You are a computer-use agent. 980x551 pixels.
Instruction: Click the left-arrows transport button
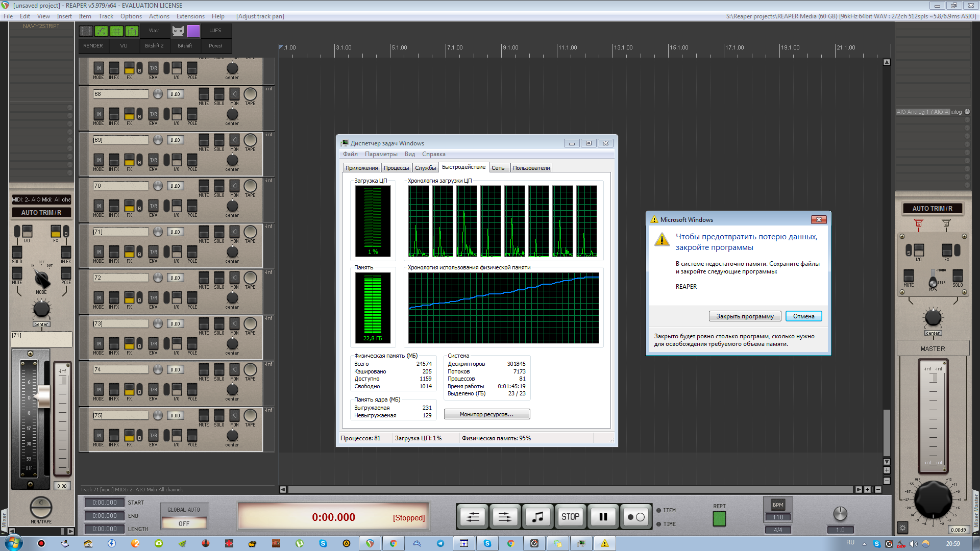[x=473, y=517]
